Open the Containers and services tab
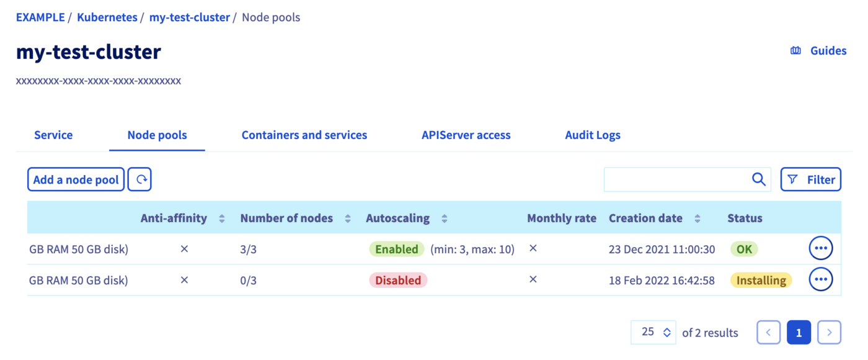The height and width of the screenshot is (360, 868). pos(304,135)
